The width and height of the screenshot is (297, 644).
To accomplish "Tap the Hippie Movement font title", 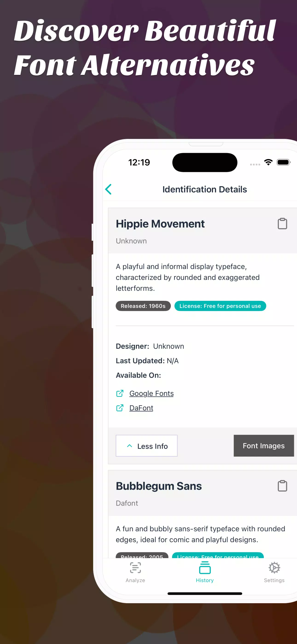I will pyautogui.click(x=160, y=224).
